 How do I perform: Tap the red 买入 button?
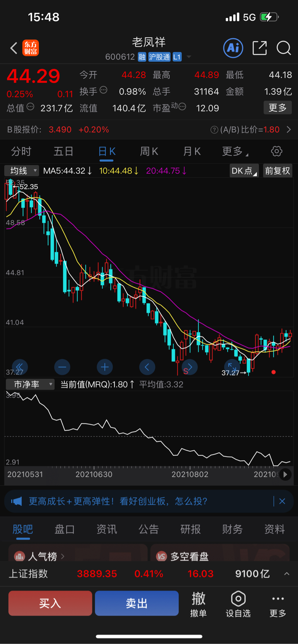[50, 603]
